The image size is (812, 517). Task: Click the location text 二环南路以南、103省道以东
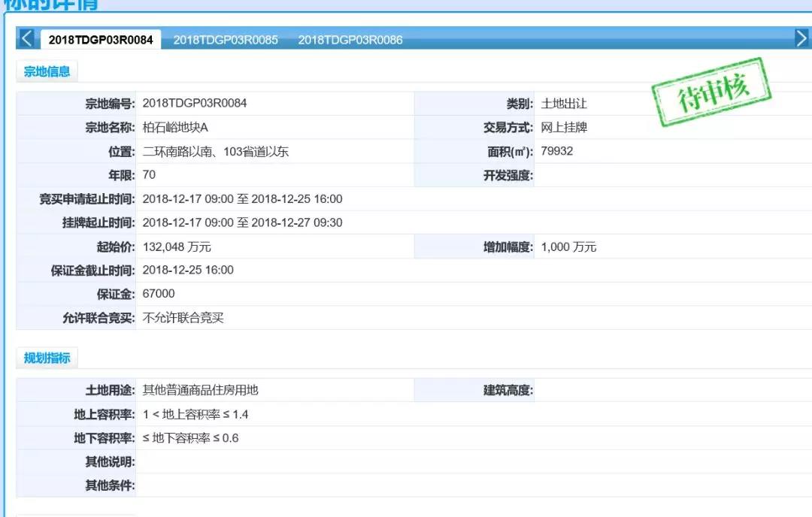(215, 152)
